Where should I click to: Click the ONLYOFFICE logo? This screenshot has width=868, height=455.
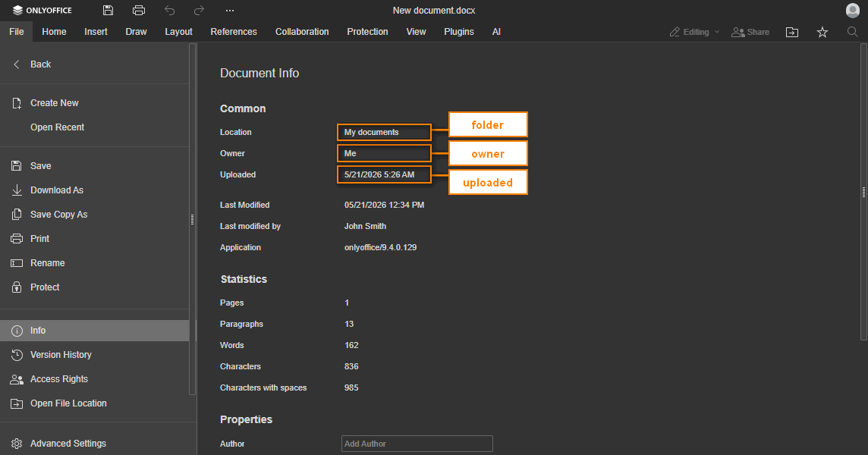42,11
